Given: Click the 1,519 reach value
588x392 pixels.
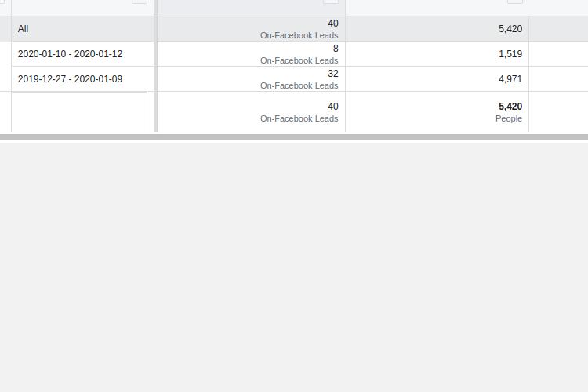Looking at the screenshot, I should coord(510,54).
